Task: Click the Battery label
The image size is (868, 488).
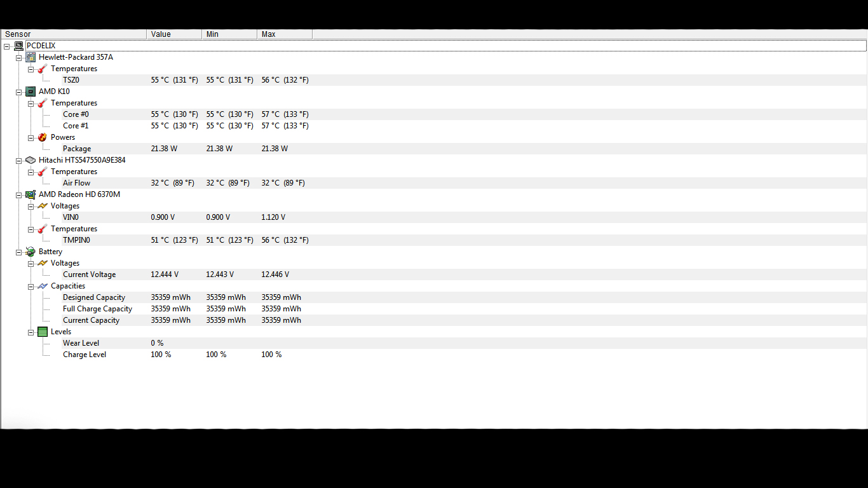Action: pyautogui.click(x=50, y=252)
